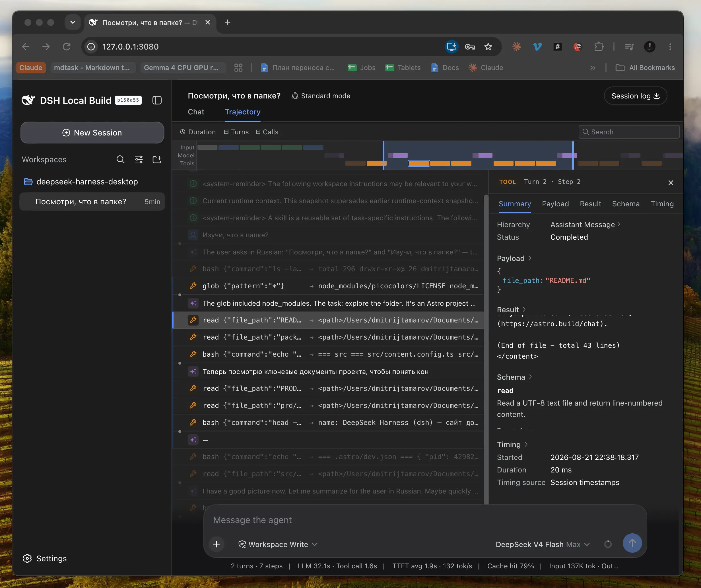Select the Summary tab in detail panel

coord(514,204)
